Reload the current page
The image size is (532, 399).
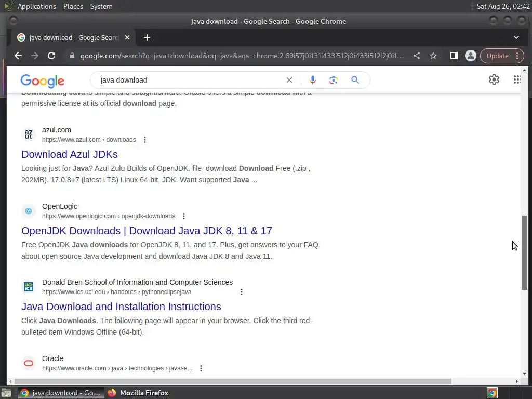tap(51, 56)
